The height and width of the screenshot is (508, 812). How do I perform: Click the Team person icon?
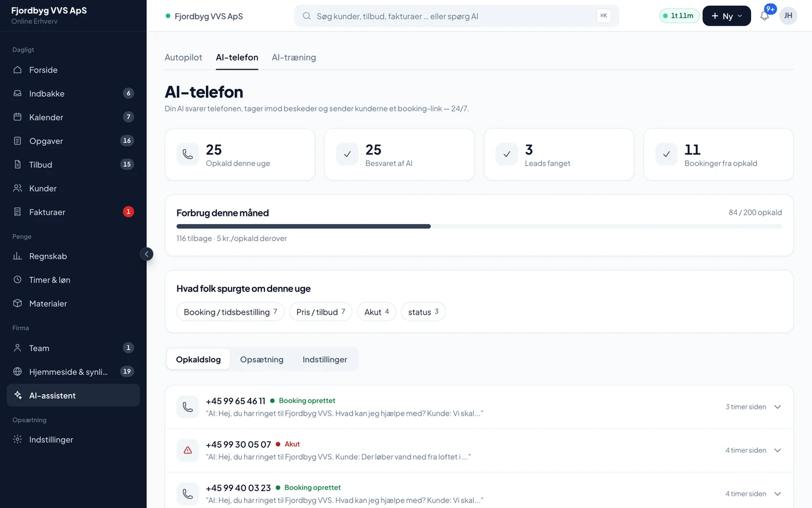[x=17, y=348]
